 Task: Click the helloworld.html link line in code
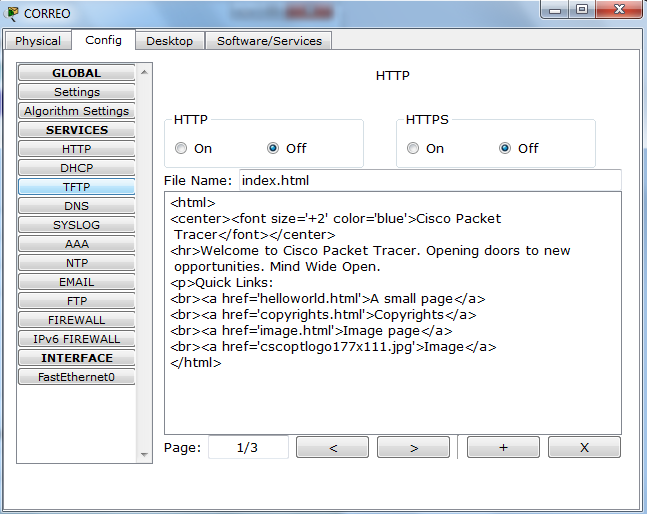[x=328, y=299]
